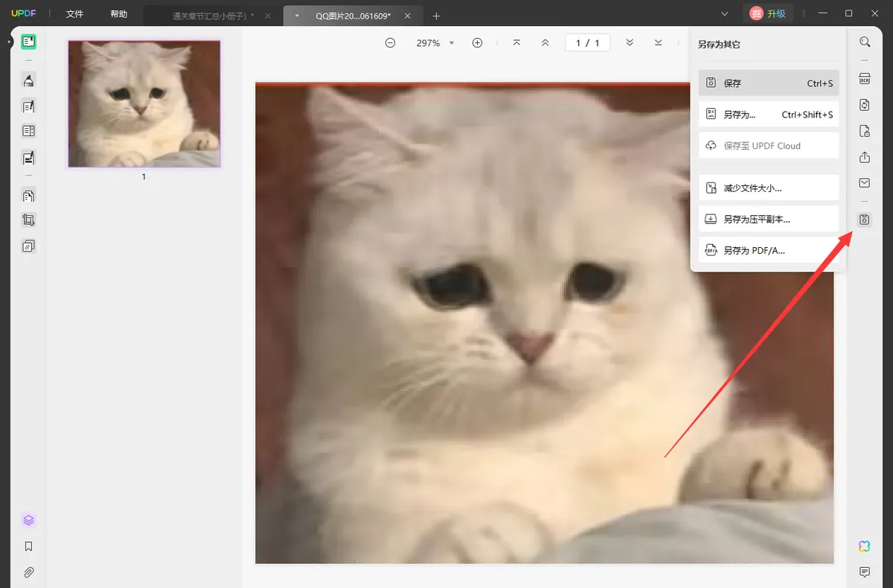Screen dimensions: 893x588
Task: Zoom out with the minus icon
Action: [x=390, y=43]
